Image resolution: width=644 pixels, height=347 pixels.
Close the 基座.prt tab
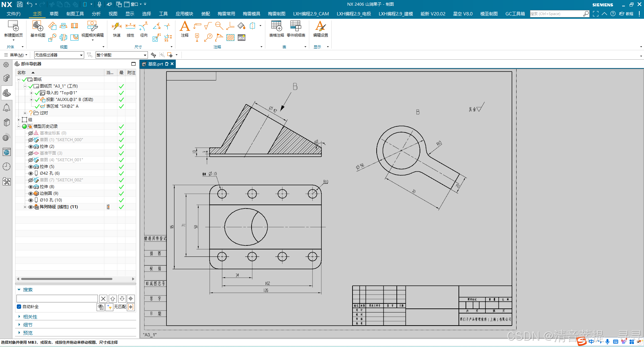(172, 64)
